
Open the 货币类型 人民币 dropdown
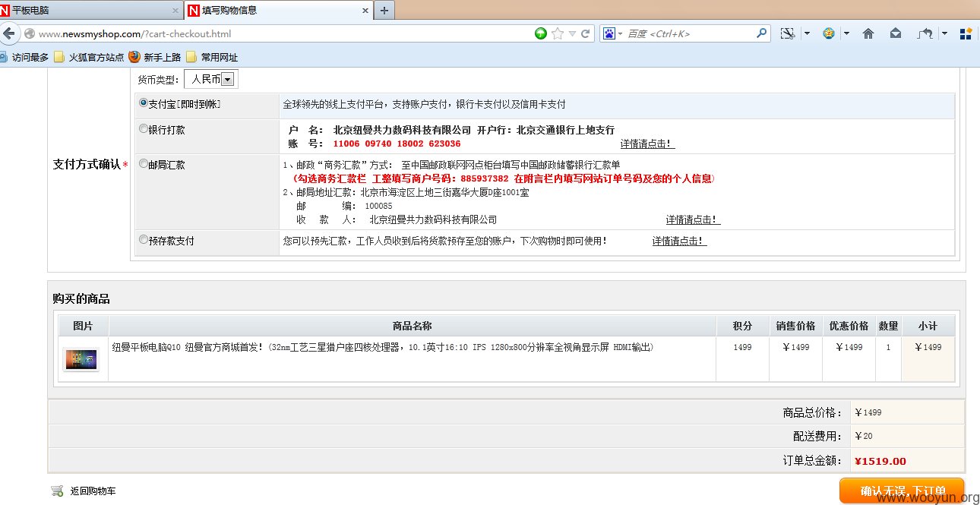click(210, 79)
